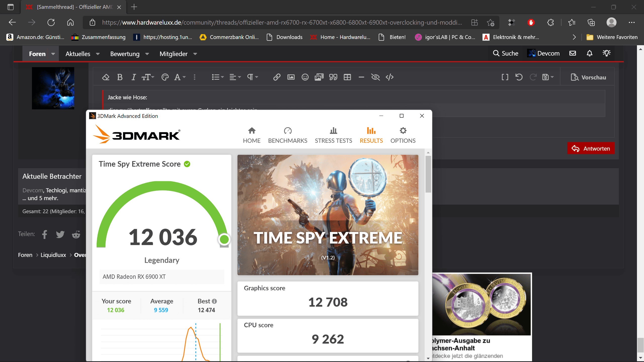
Task: Toggle bold formatting in the forum editor
Action: 120,77
